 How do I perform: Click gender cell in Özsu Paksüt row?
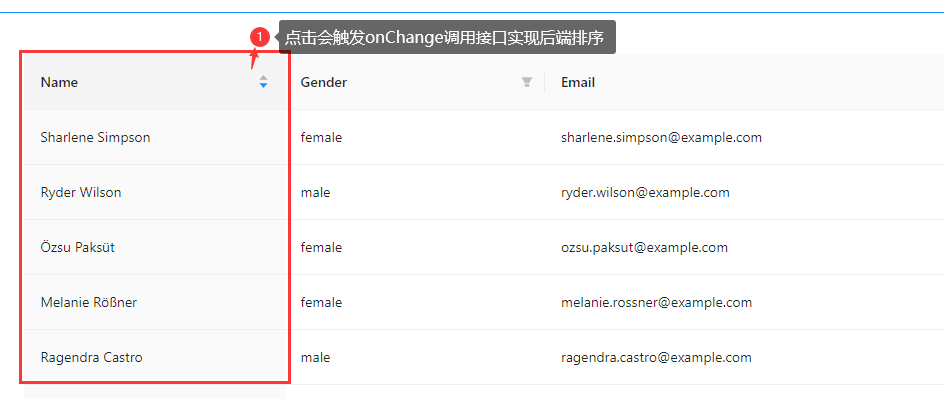tap(415, 247)
